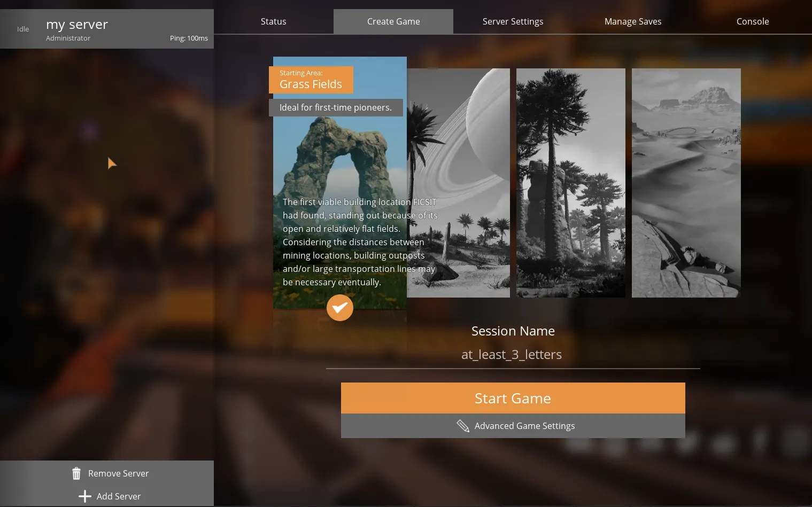Open the Server Settings tab

(513, 21)
